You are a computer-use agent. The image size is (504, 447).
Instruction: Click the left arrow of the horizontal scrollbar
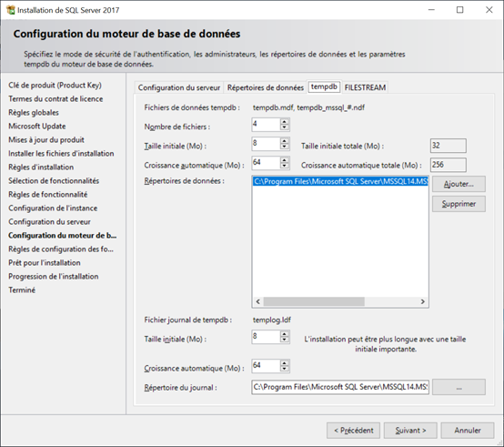pyautogui.click(x=257, y=301)
